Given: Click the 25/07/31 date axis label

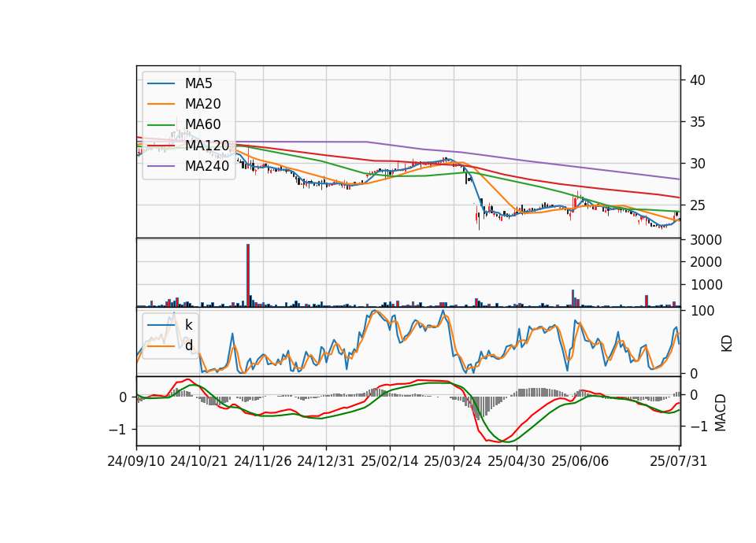Looking at the screenshot, I should [678, 461].
